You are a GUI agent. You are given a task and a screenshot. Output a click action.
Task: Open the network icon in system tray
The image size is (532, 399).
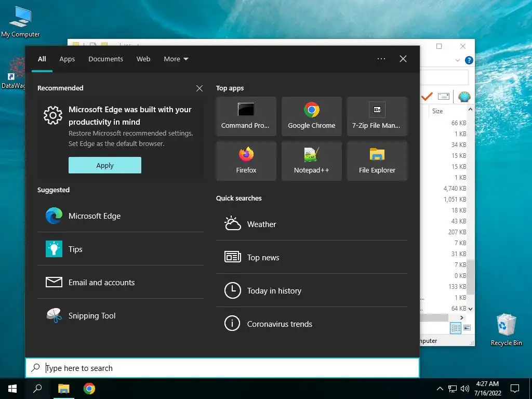(x=453, y=389)
